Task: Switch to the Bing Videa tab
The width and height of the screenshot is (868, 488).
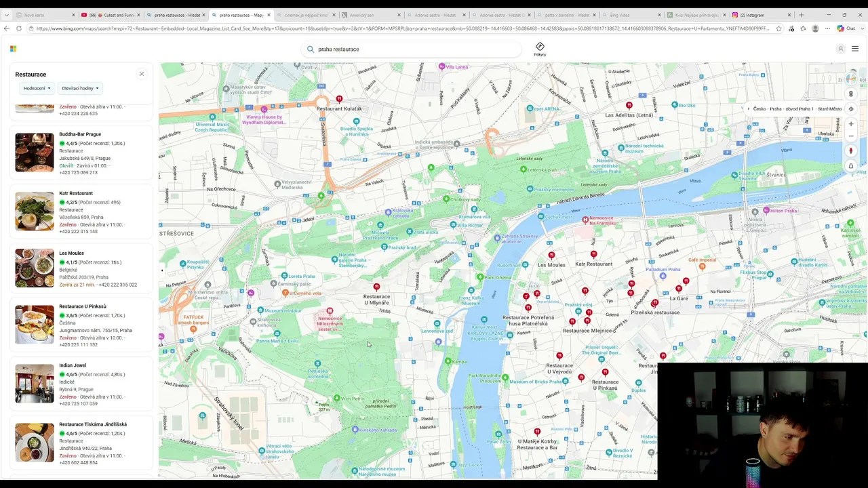Action: [x=631, y=15]
